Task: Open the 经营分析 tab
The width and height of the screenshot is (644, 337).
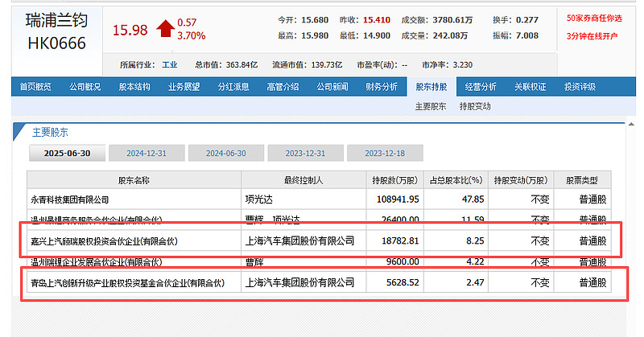Action: 481,87
